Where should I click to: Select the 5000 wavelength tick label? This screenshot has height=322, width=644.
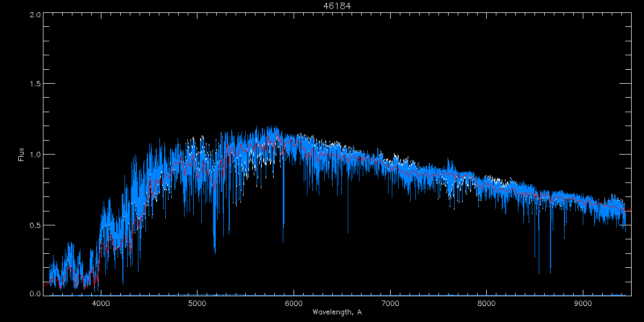click(x=197, y=303)
